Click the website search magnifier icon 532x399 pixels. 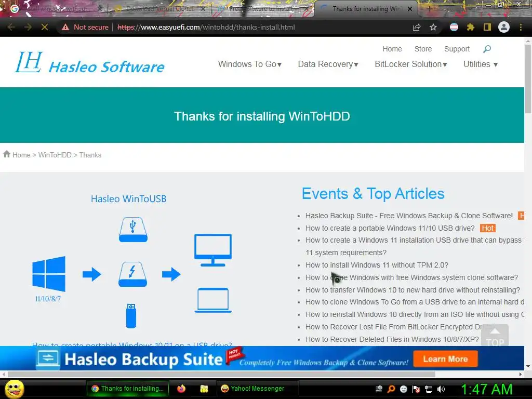click(487, 49)
